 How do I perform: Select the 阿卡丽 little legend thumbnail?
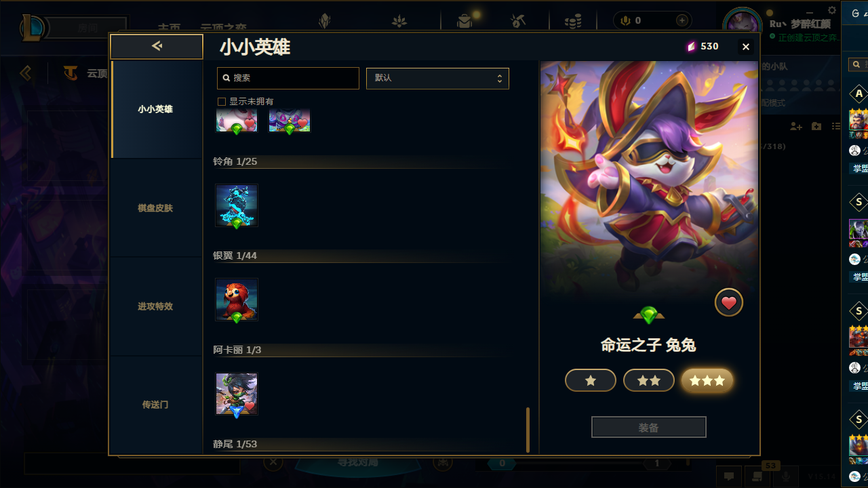pyautogui.click(x=237, y=394)
